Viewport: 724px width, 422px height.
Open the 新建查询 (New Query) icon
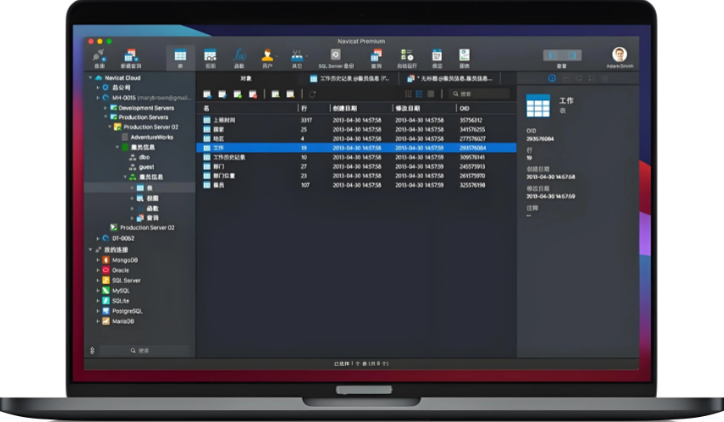(x=130, y=58)
